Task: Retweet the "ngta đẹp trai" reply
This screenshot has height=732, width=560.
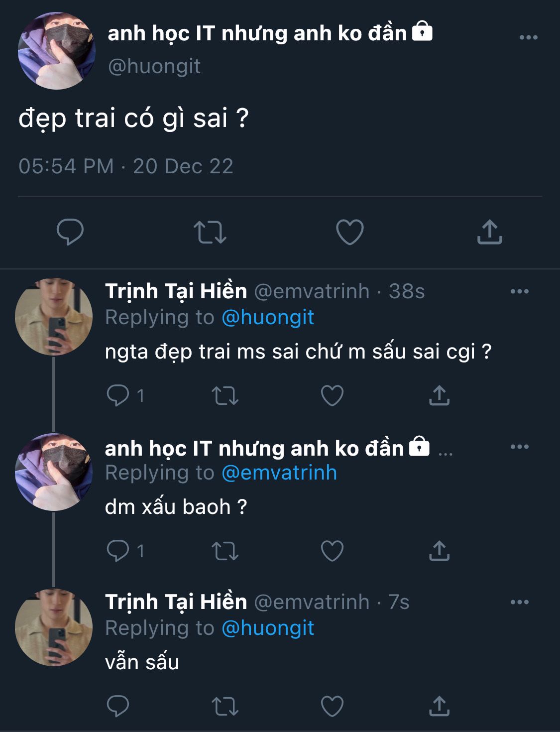Action: (x=225, y=396)
